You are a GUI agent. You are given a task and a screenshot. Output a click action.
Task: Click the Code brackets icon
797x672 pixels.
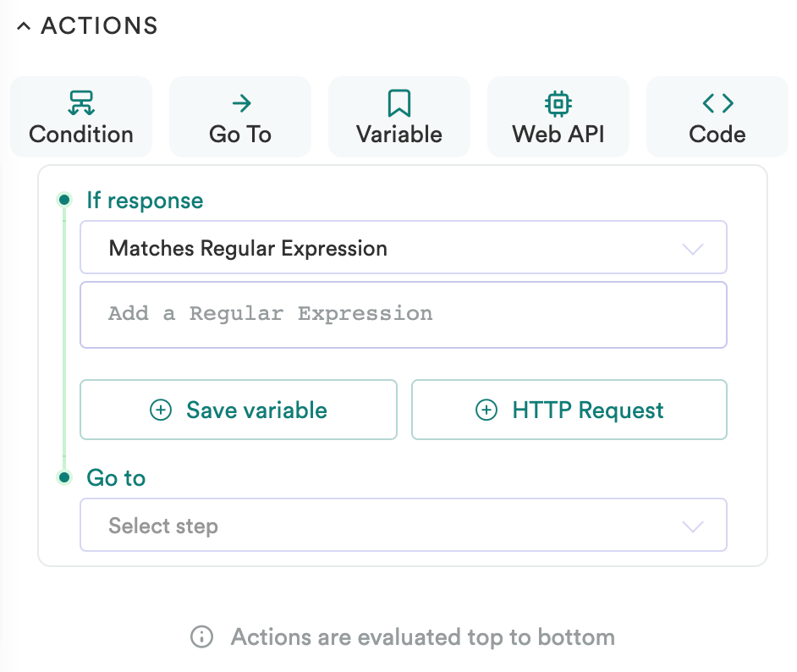tap(717, 103)
